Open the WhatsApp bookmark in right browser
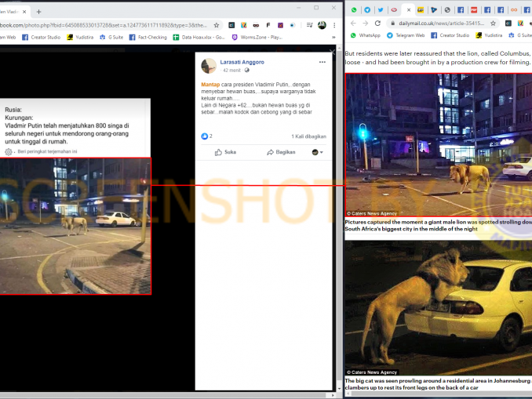 366,35
